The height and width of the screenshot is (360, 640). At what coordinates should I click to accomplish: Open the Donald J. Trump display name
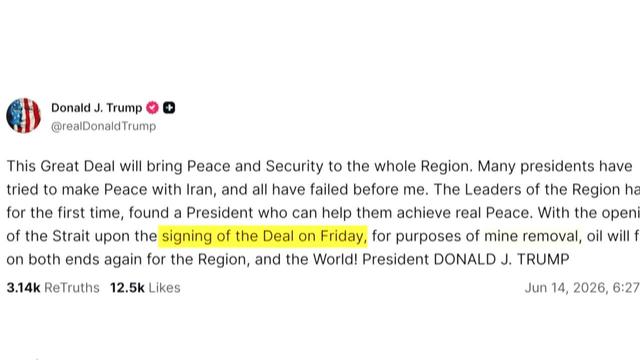coord(96,108)
